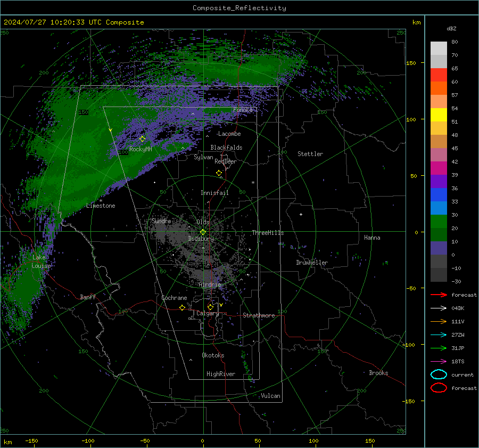Click the Hanna label
The height and width of the screenshot is (448, 479).
(x=372, y=238)
